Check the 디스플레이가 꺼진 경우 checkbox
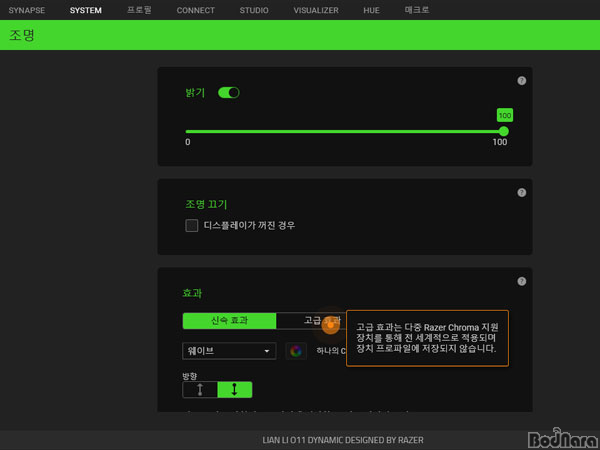Viewport: 600px width, 450px height. (x=192, y=225)
